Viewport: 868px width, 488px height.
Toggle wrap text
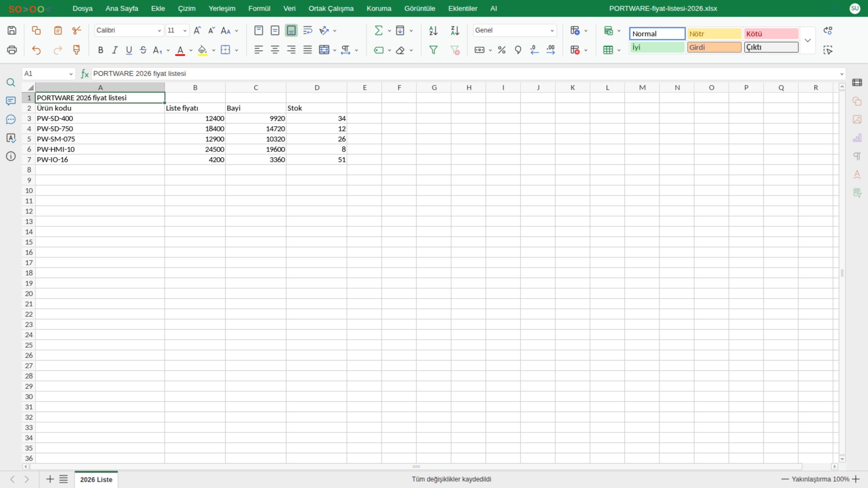click(x=308, y=30)
